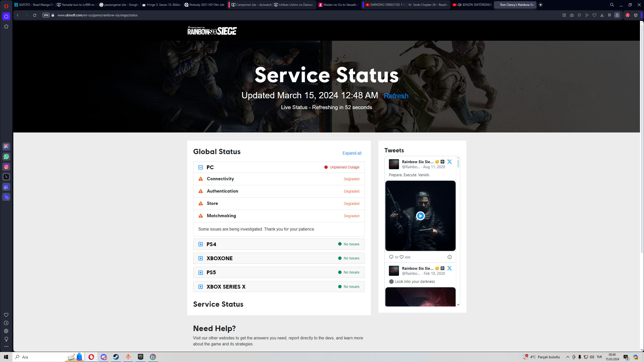Expand the PS5 status row
This screenshot has width=644, height=362.
[200, 273]
